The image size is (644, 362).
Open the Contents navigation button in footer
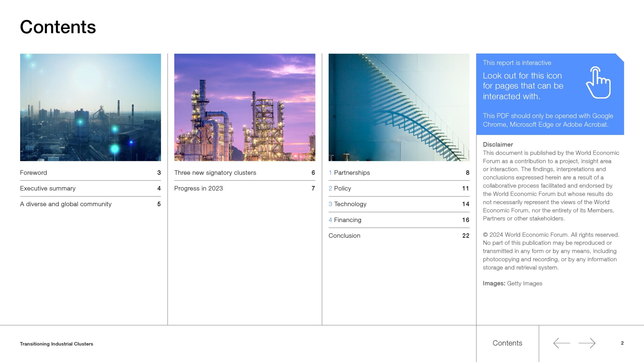[x=507, y=343]
